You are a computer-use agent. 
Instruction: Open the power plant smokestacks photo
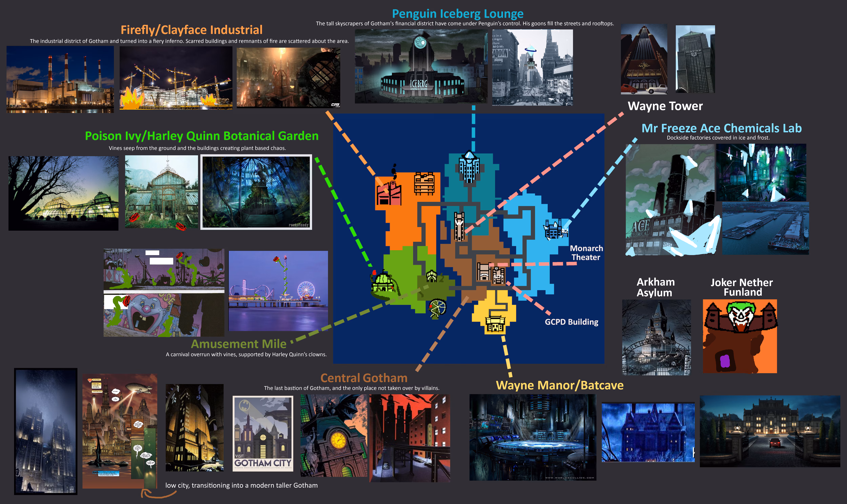[x=60, y=79]
